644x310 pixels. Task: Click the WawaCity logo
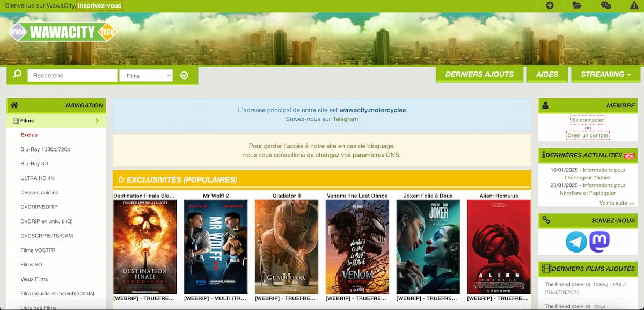(62, 32)
